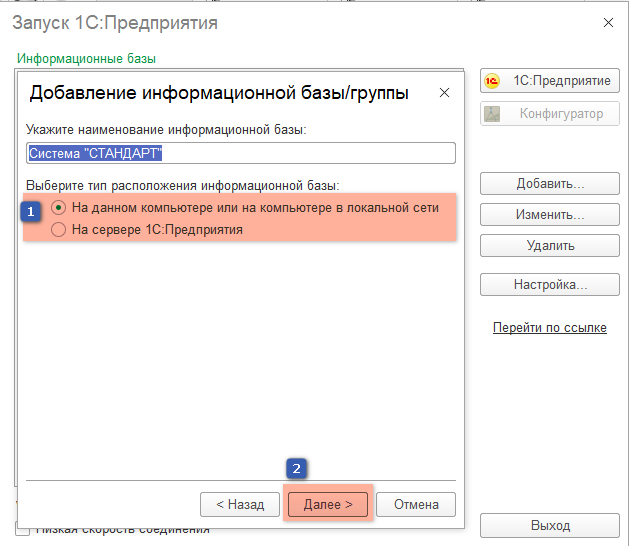Click 'Удалить' in launcher window
This screenshot has height=546, width=629.
[x=550, y=245]
